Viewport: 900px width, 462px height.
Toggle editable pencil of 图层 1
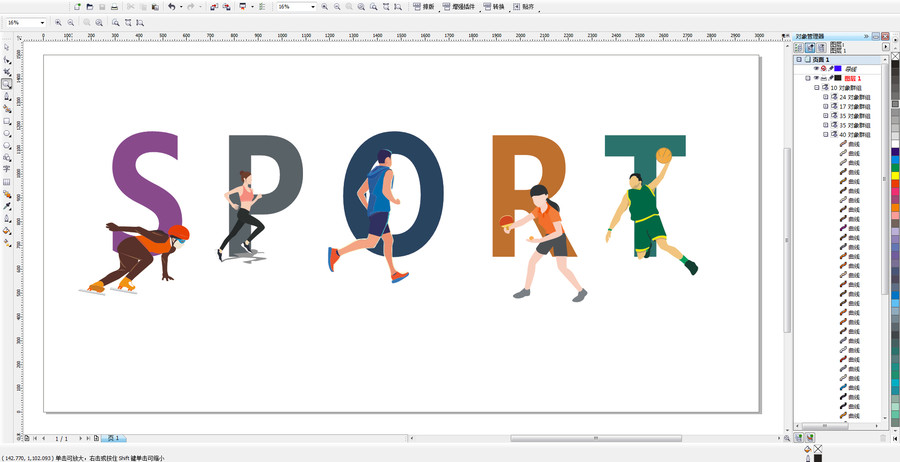point(831,78)
